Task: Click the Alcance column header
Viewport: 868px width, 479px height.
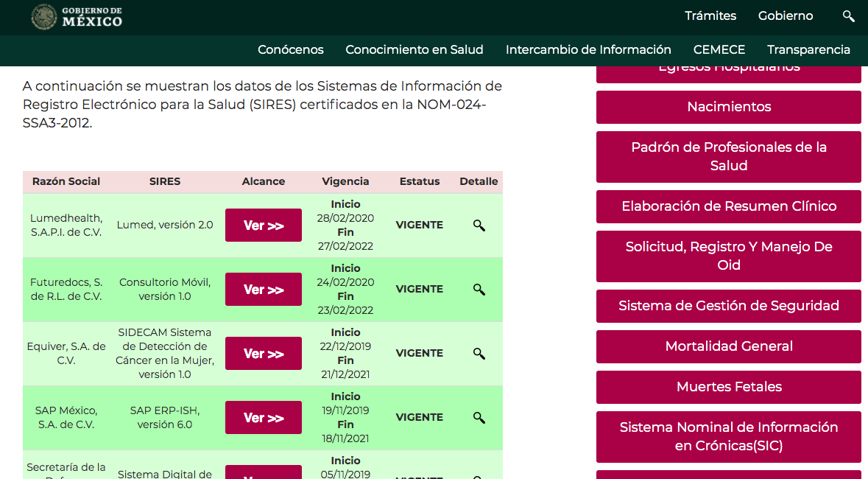Action: (x=264, y=181)
